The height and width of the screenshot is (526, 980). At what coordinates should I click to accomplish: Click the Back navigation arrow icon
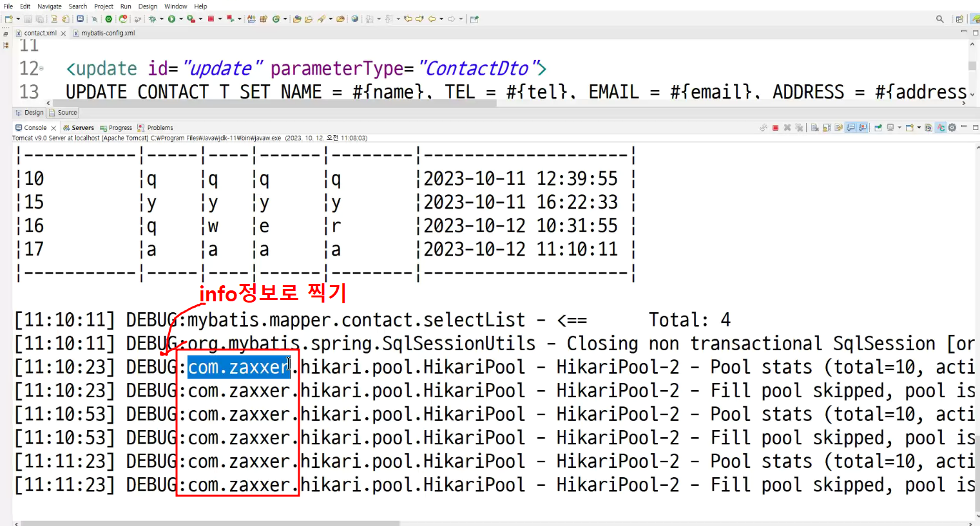click(x=432, y=19)
